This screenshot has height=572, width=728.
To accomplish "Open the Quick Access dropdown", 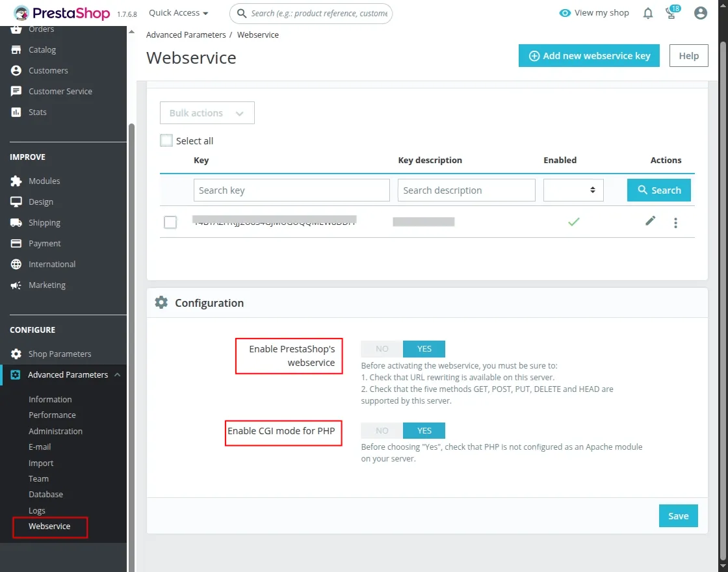I will pos(177,12).
